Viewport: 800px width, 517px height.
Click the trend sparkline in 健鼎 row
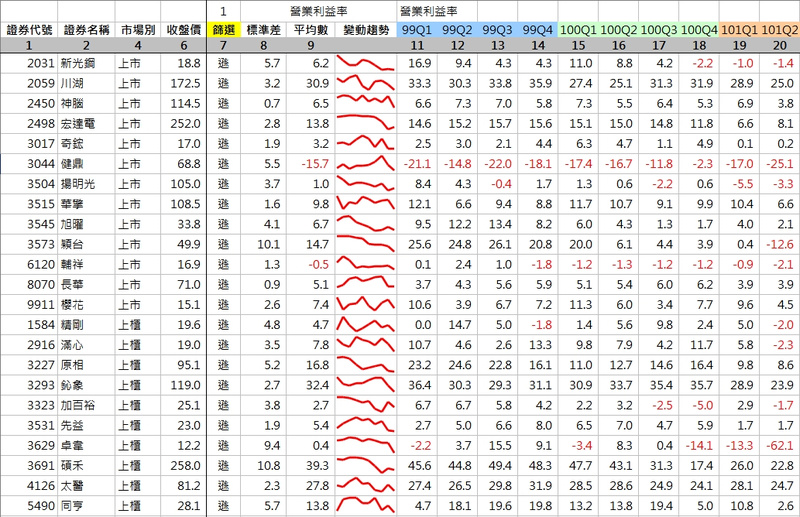point(365,163)
